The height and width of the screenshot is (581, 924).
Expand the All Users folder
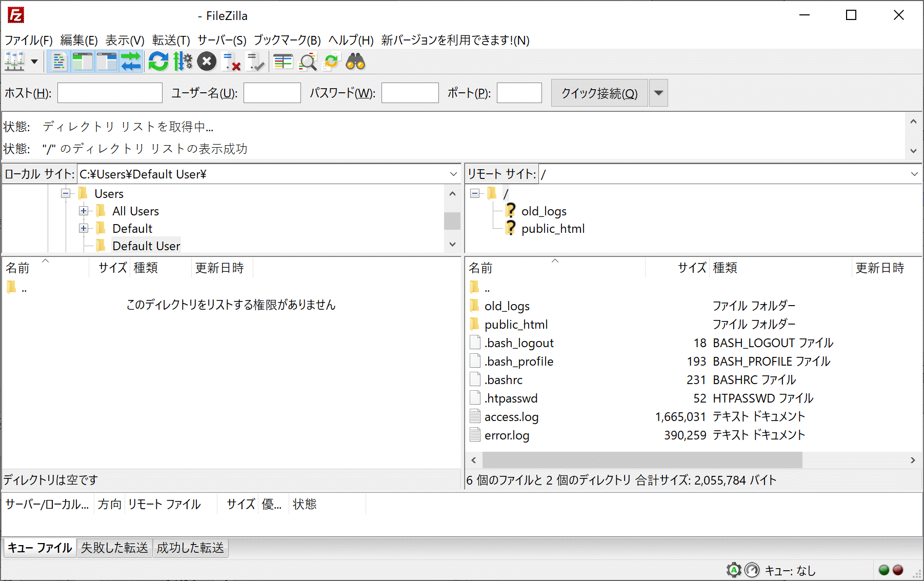[x=84, y=211]
